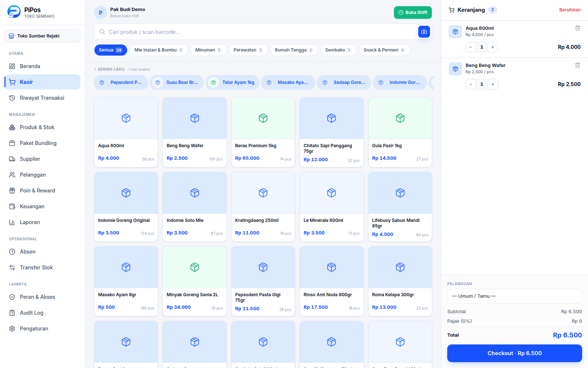Add Indomie Goreng Original product card
The width and height of the screenshot is (588, 368).
coord(126,207)
